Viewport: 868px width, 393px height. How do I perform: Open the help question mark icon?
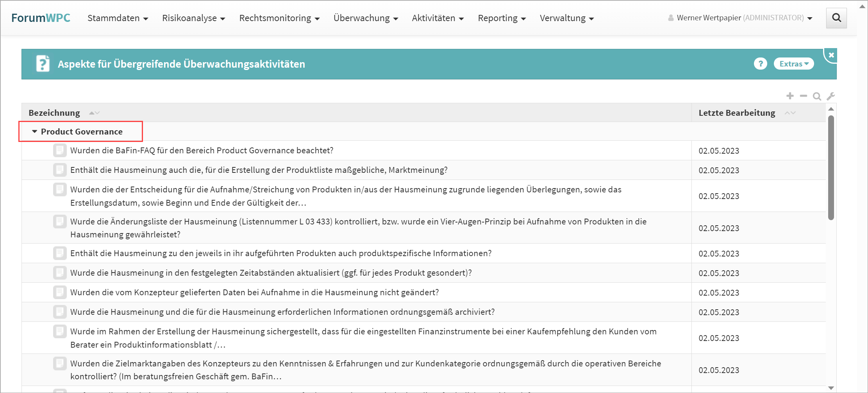tap(761, 64)
